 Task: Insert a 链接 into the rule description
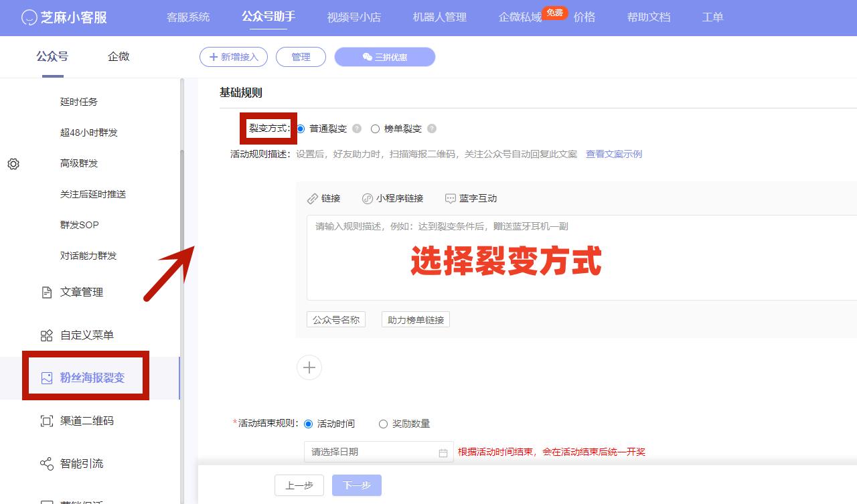(x=325, y=198)
